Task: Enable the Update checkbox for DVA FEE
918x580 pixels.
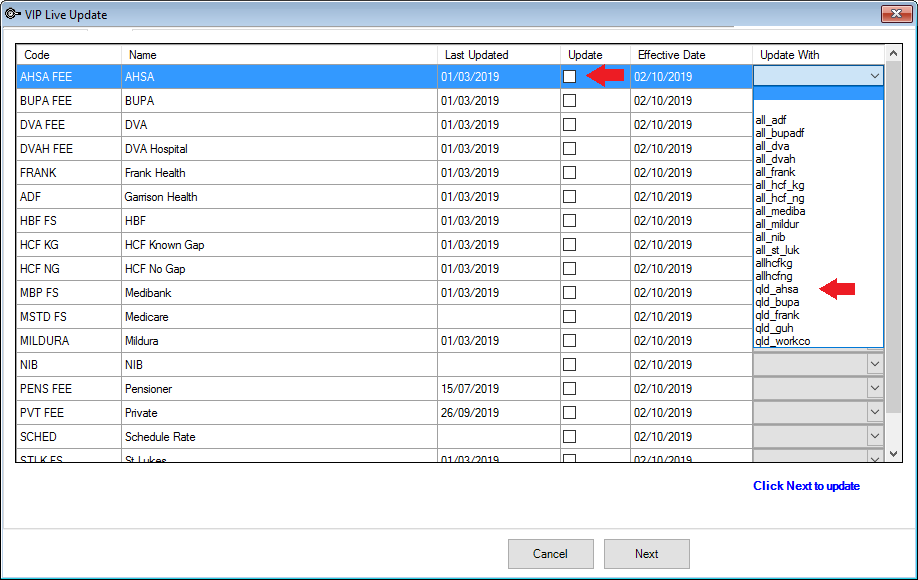Action: (569, 125)
